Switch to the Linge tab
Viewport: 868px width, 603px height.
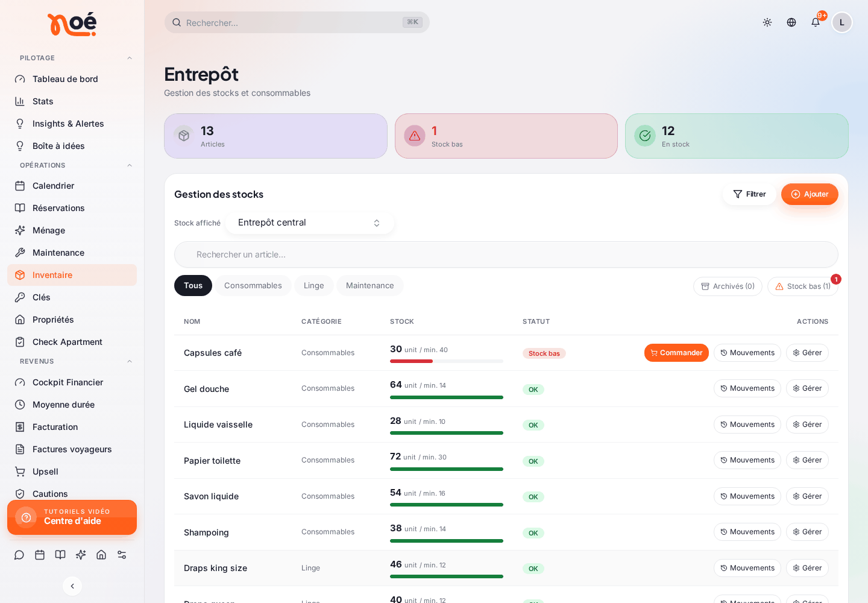pyautogui.click(x=314, y=285)
